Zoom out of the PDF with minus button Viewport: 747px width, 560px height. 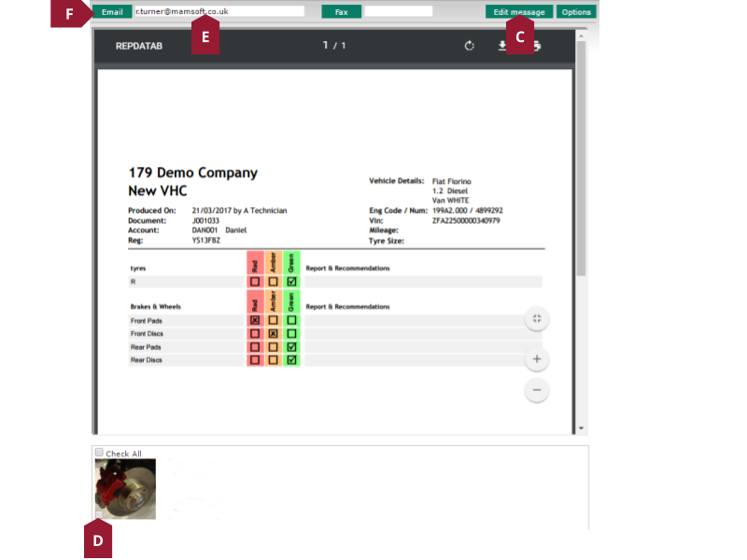536,390
